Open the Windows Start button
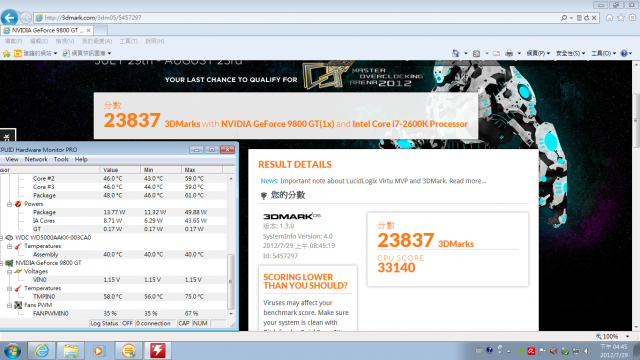Screen dimensions: 640x360 [x=12, y=351]
